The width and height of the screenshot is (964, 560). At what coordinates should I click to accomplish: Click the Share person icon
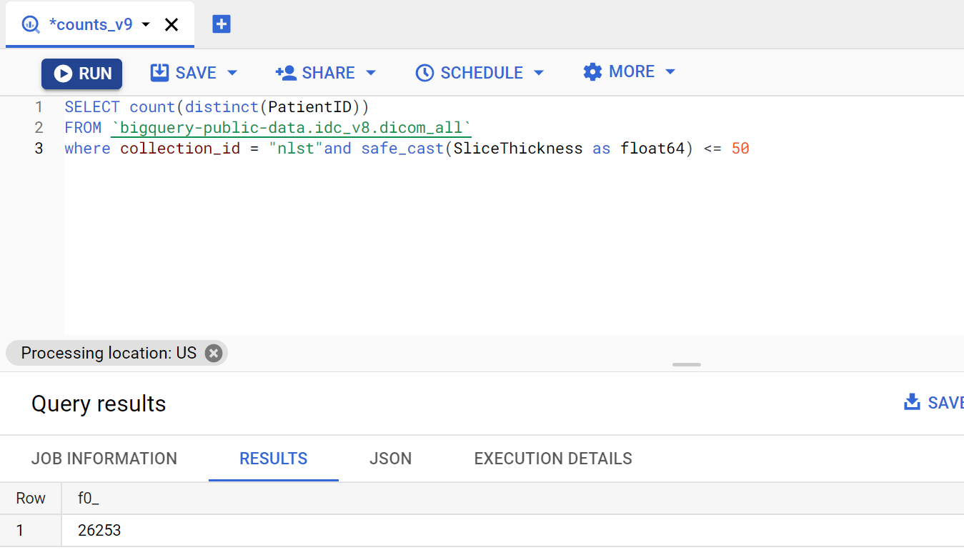point(287,72)
